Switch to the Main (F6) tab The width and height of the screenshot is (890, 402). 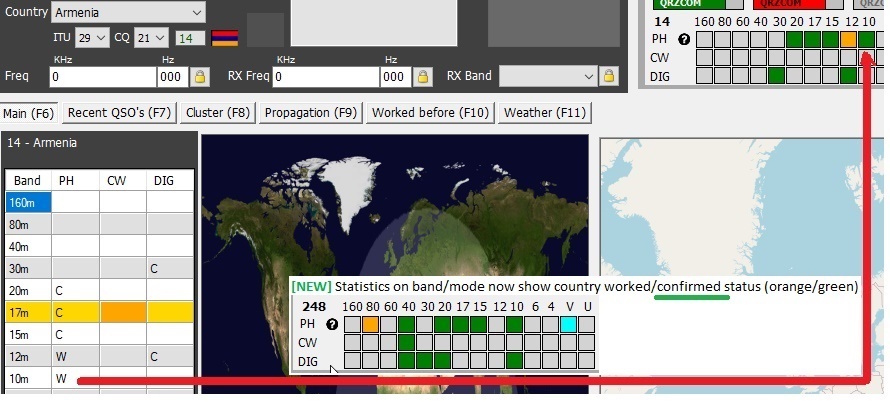pyautogui.click(x=28, y=113)
